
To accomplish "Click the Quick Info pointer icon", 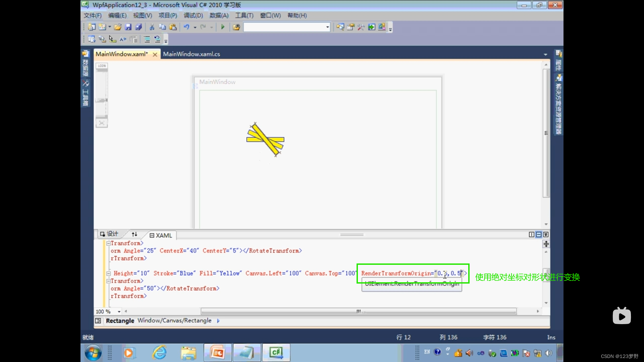I will (113, 40).
